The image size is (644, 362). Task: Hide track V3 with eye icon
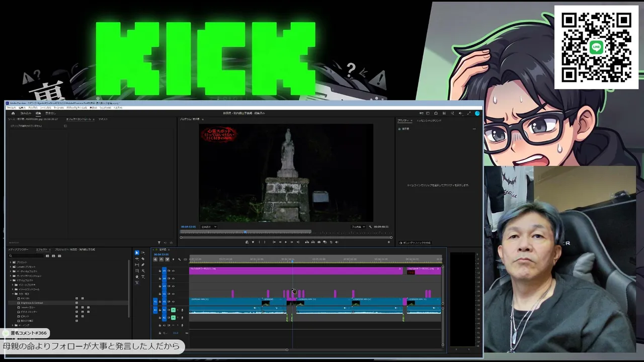[x=173, y=286]
